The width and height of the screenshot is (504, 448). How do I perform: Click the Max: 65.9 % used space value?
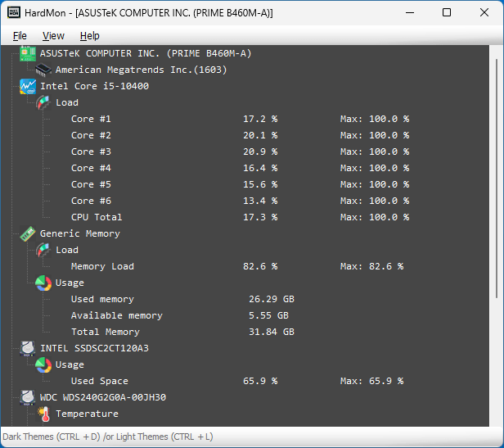(x=372, y=381)
